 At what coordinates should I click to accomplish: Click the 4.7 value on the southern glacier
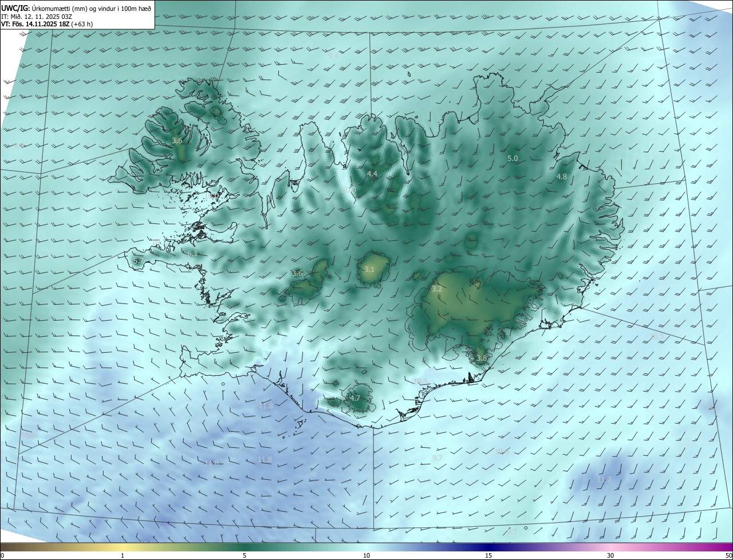(355, 399)
